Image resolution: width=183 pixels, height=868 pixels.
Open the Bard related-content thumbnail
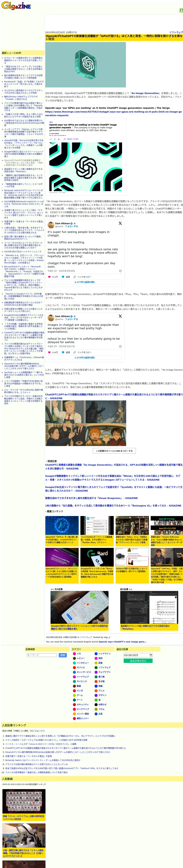[x=97, y=557]
